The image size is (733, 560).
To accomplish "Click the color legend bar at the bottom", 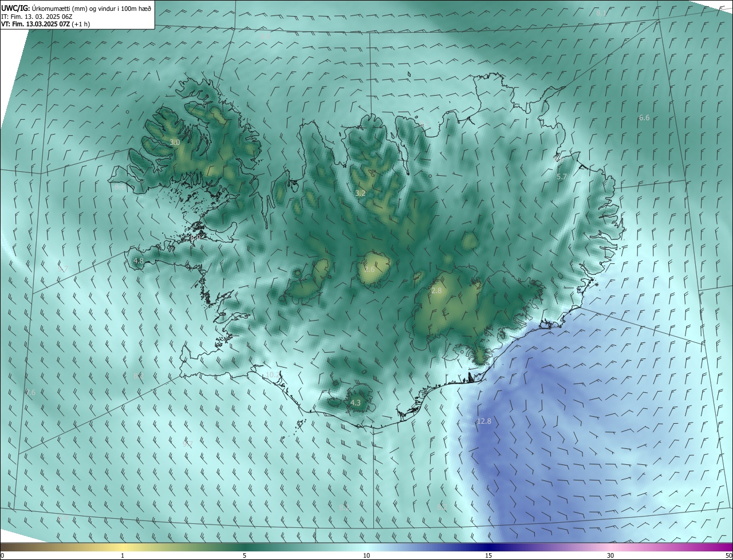I will coord(366,547).
